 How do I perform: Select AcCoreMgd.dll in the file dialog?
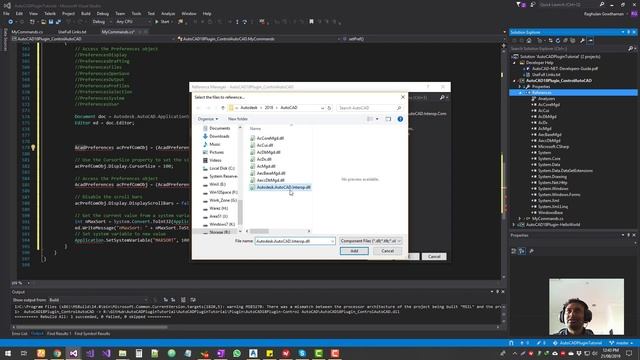click(270, 138)
